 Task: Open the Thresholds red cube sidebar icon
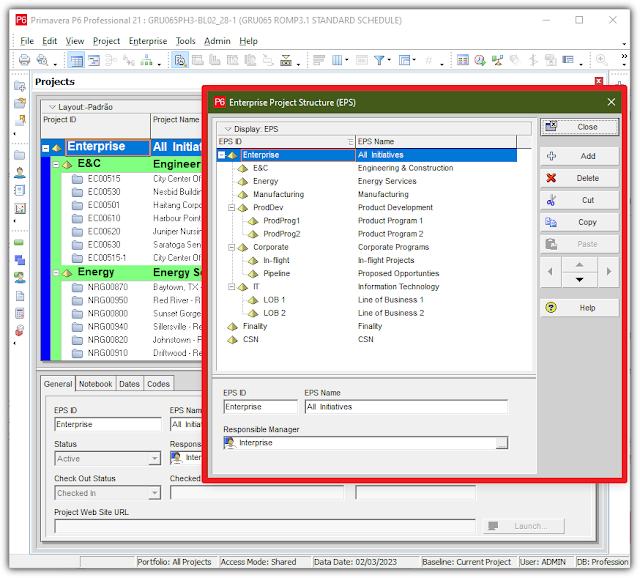pos(20,330)
